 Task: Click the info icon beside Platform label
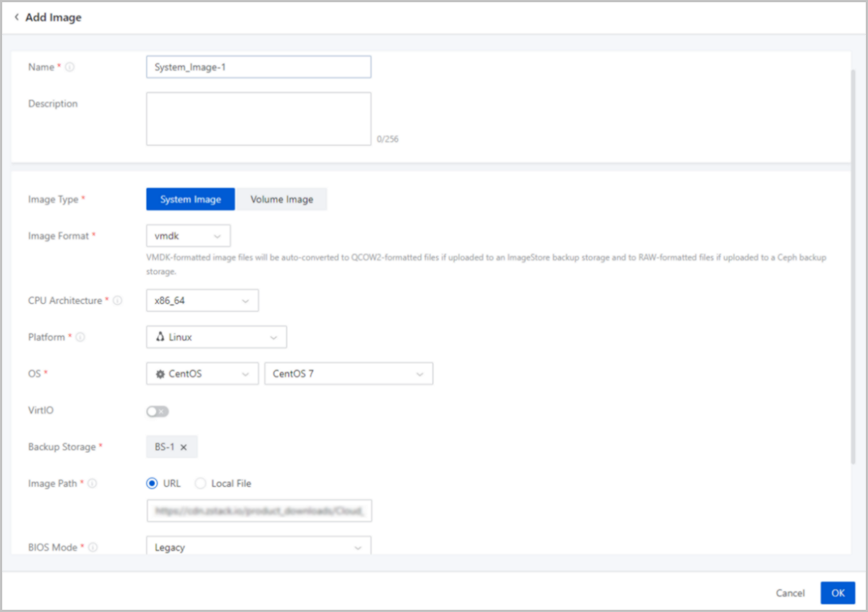80,337
